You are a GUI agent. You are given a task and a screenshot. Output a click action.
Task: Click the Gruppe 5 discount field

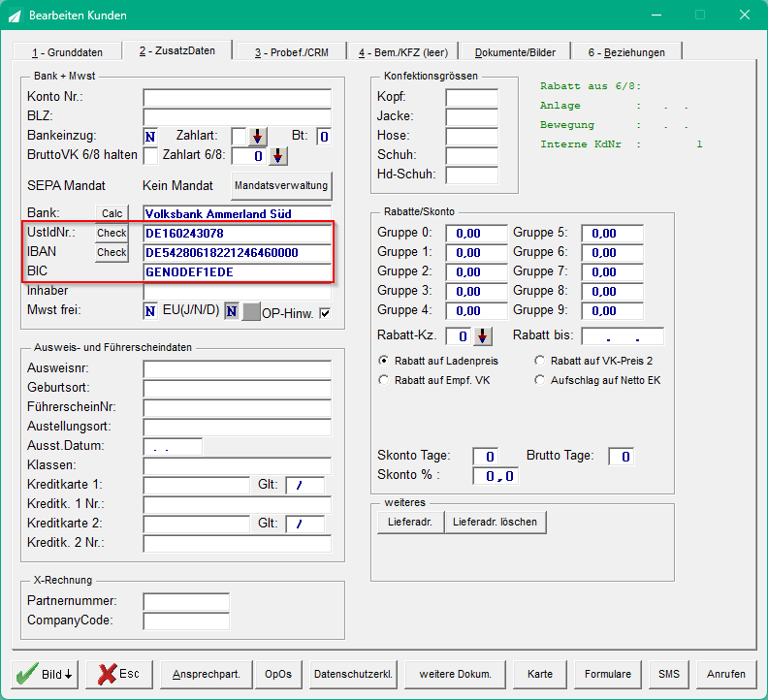612,233
